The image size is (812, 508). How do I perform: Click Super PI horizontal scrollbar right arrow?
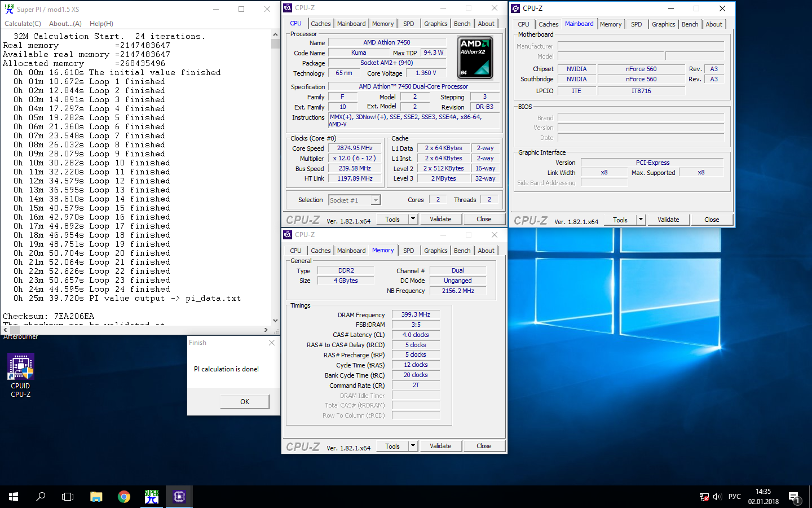[x=266, y=330]
